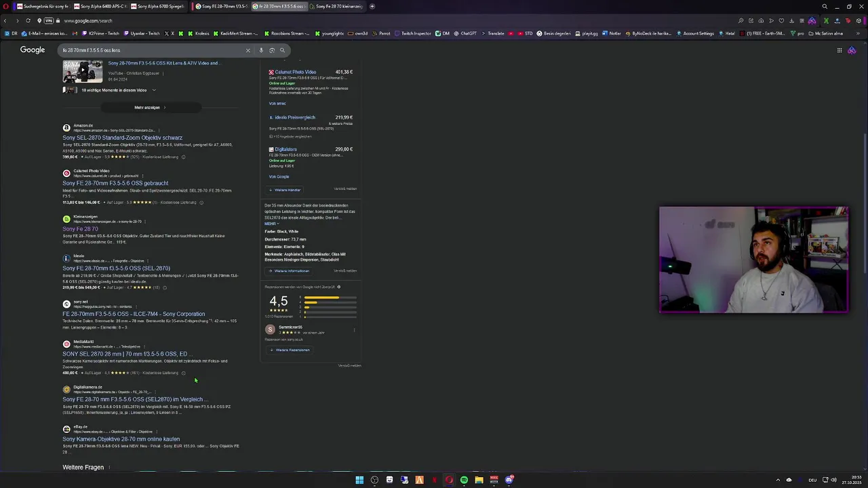Click the page vertical scrollbar
This screenshot has height=488, width=868.
point(865,203)
